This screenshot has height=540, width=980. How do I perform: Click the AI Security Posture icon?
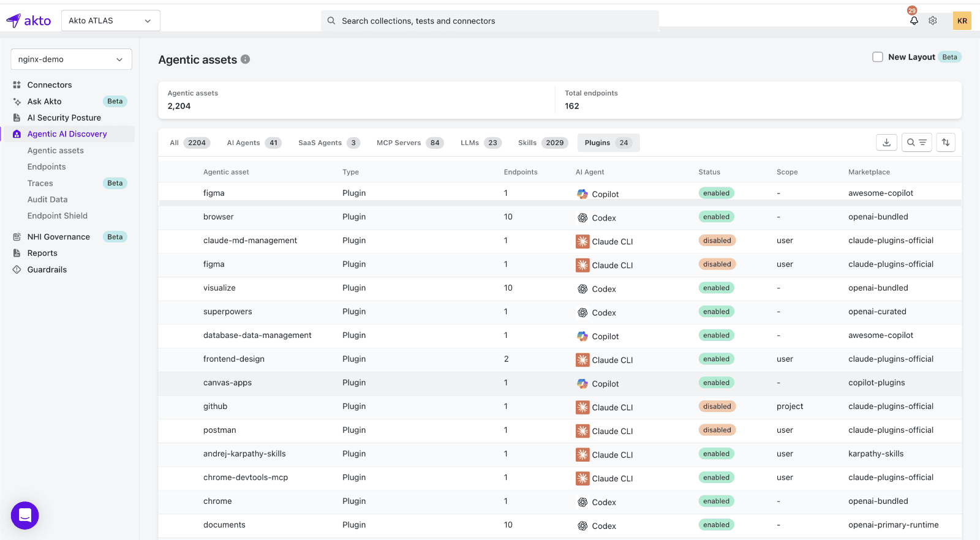tap(17, 118)
